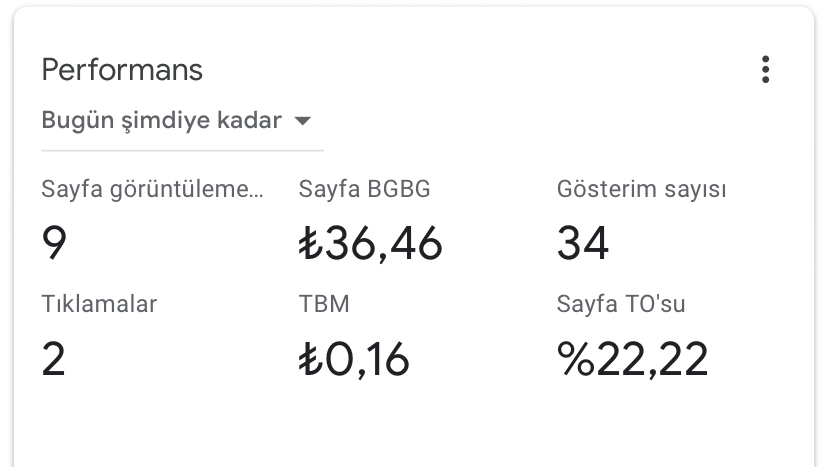The width and height of the screenshot is (828, 467).
Task: Click the clicks value 2
Action: [54, 359]
